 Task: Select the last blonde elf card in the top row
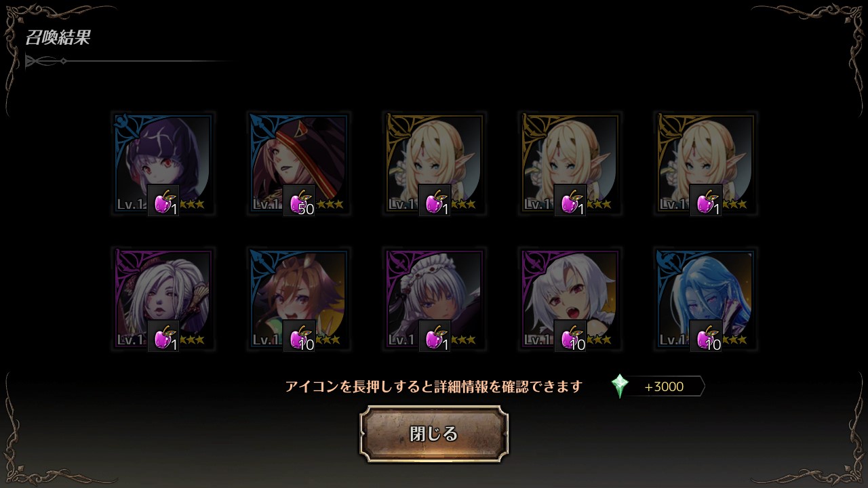(705, 163)
